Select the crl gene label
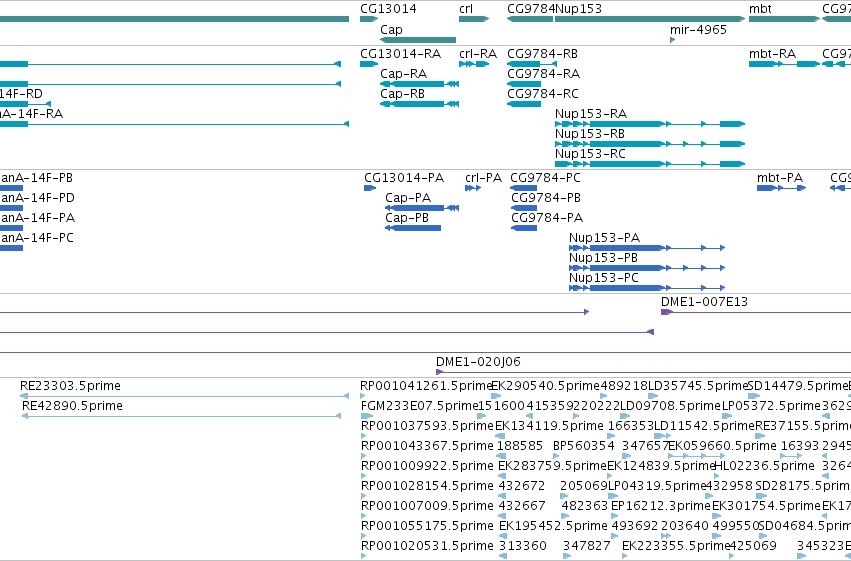 pyautogui.click(x=466, y=9)
